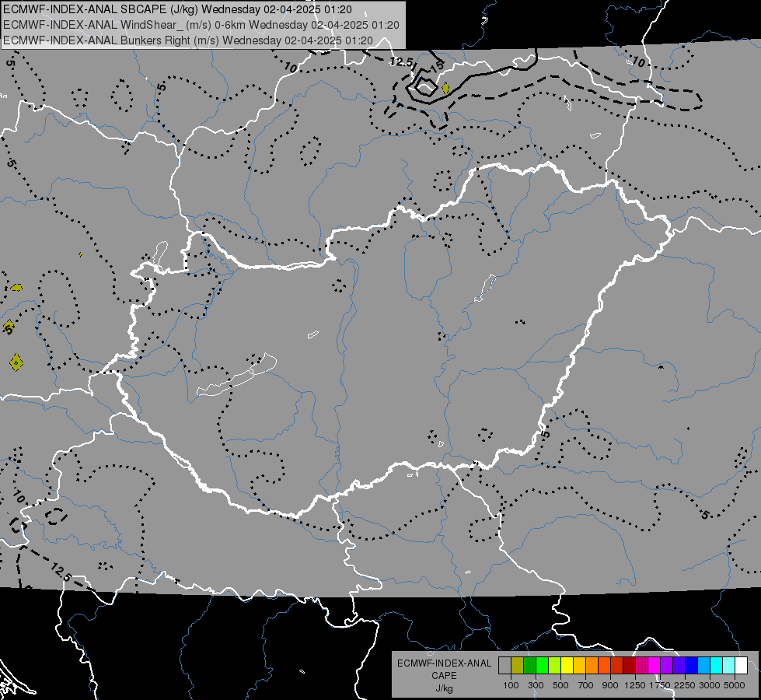
Task: Choose the purple legend swatch
Action: (666, 666)
